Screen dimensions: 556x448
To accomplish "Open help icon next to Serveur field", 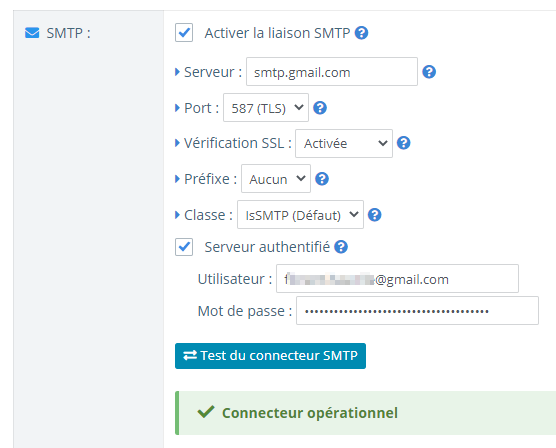I will (x=429, y=72).
